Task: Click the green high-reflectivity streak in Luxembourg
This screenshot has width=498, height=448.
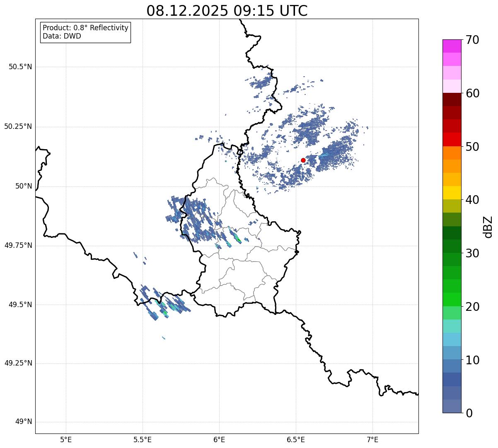Action: pos(237,238)
